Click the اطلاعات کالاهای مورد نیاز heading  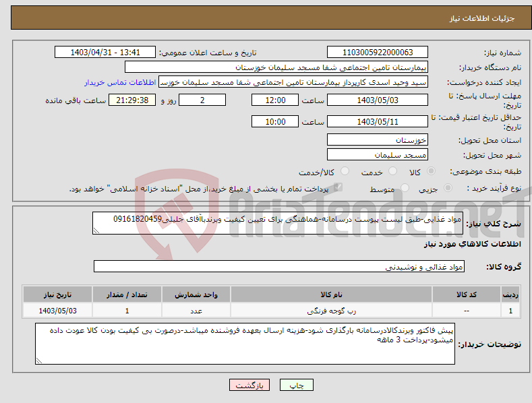(472, 244)
